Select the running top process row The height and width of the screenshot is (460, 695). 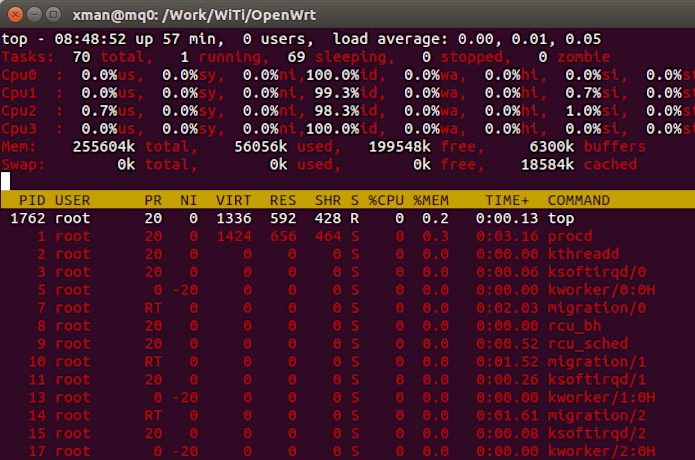click(x=300, y=218)
